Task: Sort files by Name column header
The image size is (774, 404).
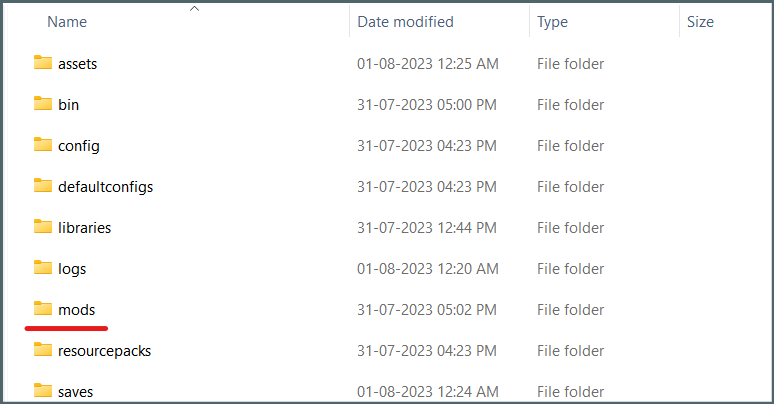Action: [x=67, y=21]
